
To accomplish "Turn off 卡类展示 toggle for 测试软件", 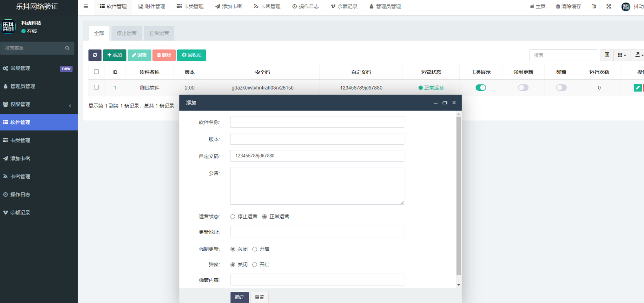I will 481,88.
